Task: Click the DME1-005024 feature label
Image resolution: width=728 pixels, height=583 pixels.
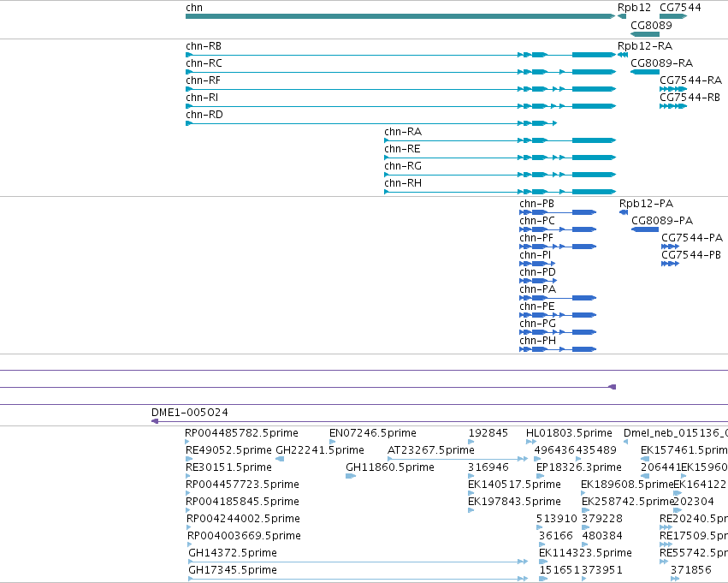Action: click(x=189, y=413)
